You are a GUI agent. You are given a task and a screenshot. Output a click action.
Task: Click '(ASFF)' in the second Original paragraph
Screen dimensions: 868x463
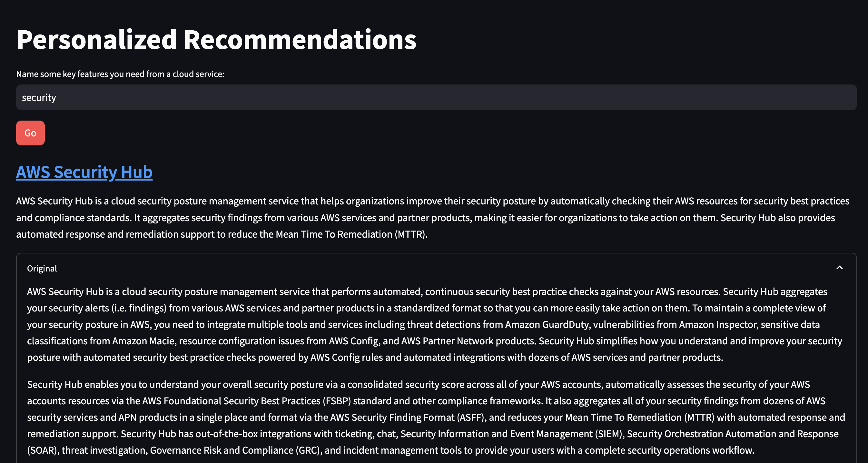pyautogui.click(x=471, y=418)
